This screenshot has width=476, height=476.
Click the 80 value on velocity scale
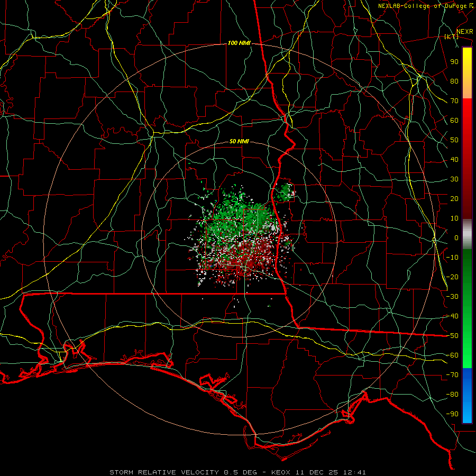(454, 81)
